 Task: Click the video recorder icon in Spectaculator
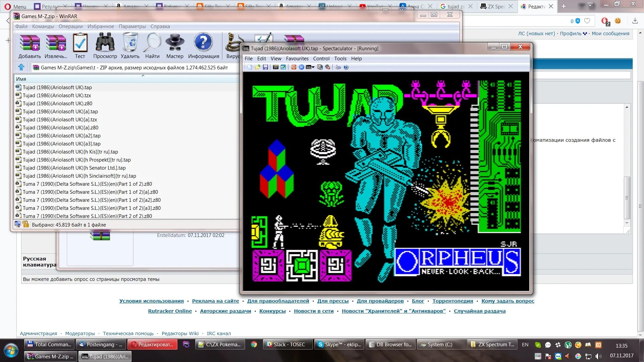pos(320,67)
